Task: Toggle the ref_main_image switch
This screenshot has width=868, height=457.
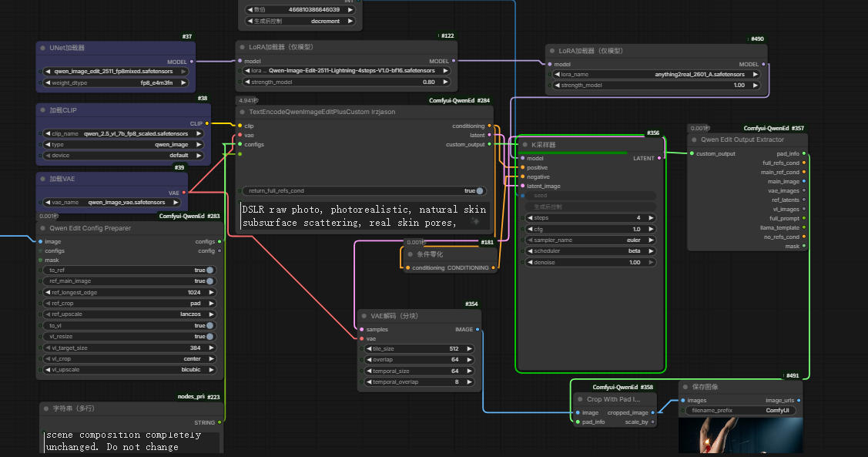Action: coord(209,281)
